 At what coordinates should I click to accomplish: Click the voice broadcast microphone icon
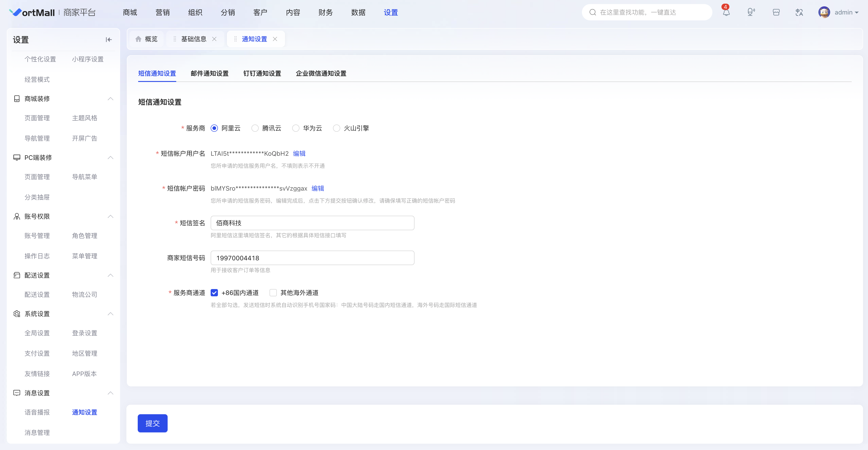click(x=751, y=12)
